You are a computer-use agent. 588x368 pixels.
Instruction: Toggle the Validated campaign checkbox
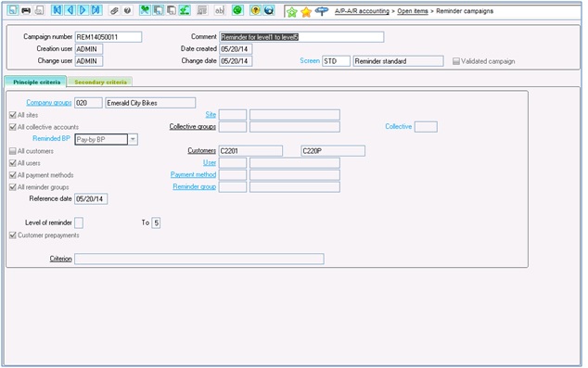[456, 61]
